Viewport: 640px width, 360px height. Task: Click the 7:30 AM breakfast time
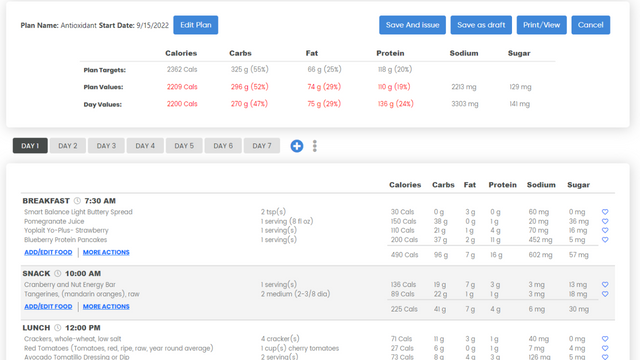click(100, 201)
